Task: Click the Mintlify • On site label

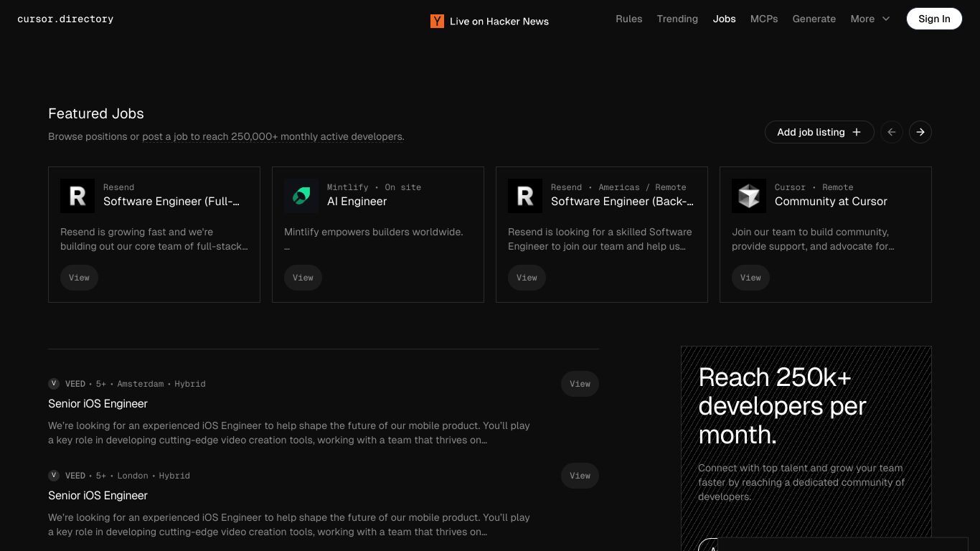Action: 374,187
